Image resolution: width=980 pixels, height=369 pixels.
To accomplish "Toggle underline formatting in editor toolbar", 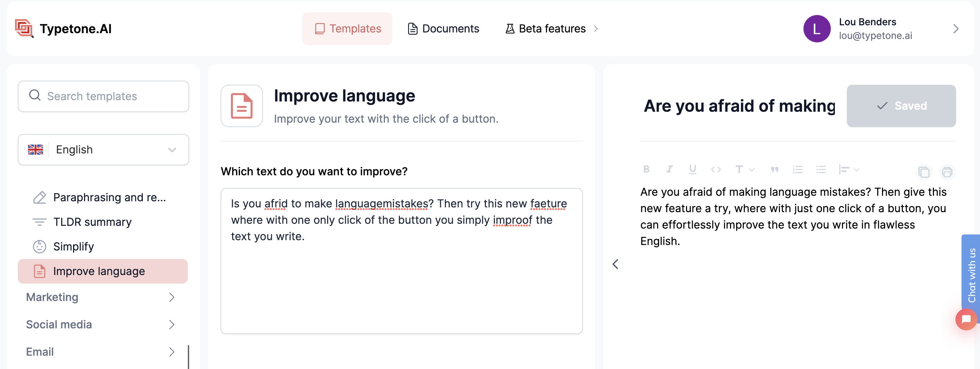I will pyautogui.click(x=692, y=169).
